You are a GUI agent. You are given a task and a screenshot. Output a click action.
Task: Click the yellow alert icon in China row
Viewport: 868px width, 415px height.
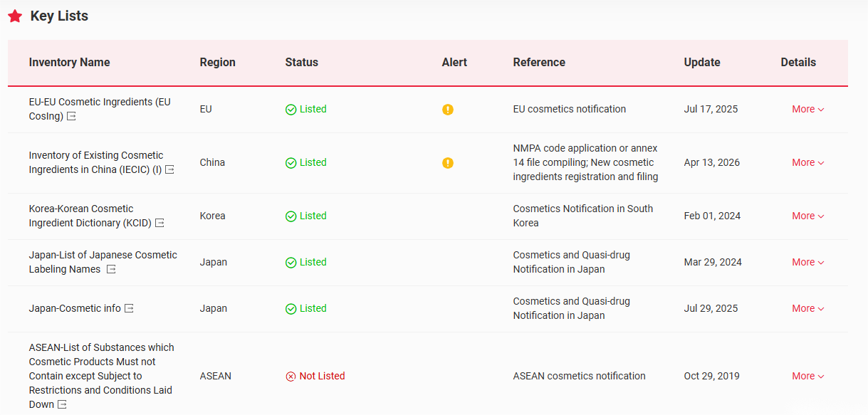[447, 163]
